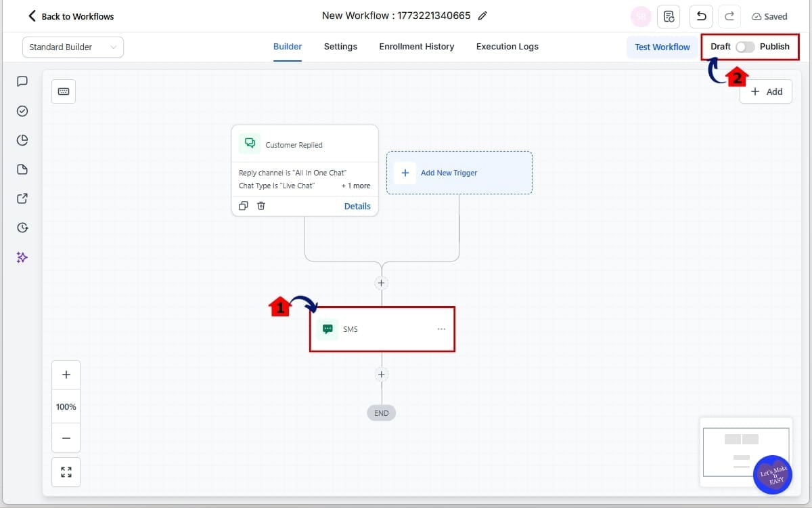The width and height of the screenshot is (812, 508).
Task: Click the Test Workflow button
Action: tap(662, 47)
